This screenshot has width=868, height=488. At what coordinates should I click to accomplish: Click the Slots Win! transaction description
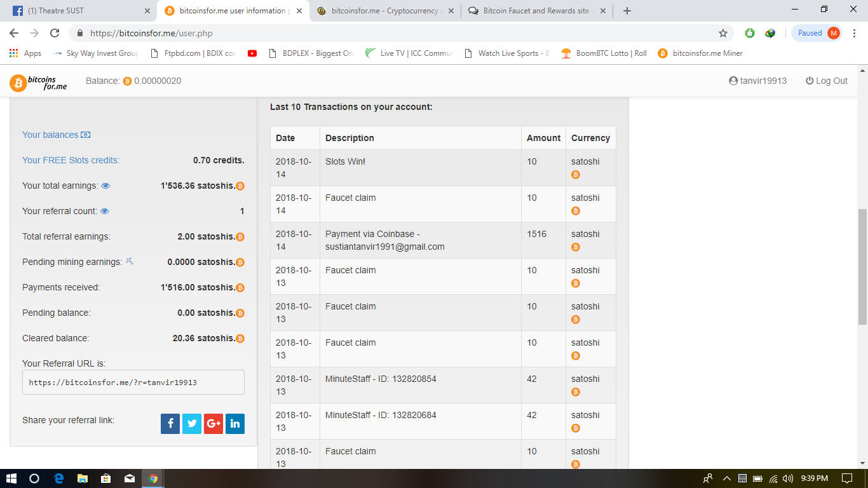(x=345, y=161)
